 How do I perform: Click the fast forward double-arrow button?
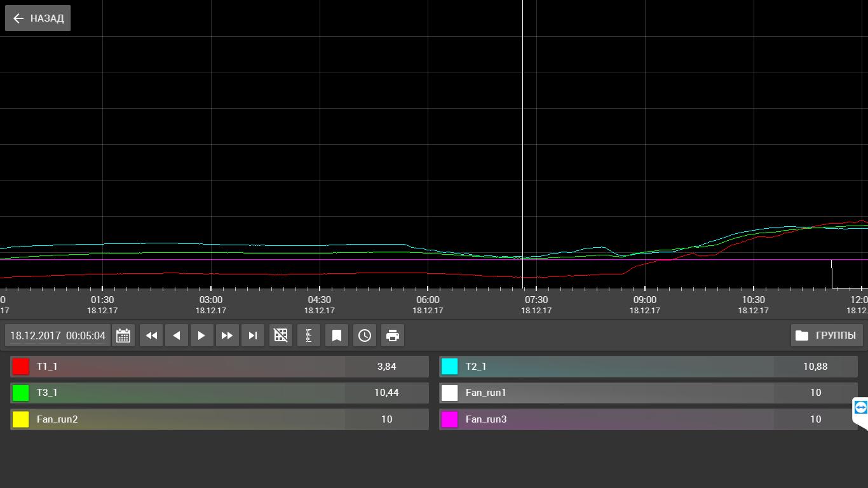[227, 335]
